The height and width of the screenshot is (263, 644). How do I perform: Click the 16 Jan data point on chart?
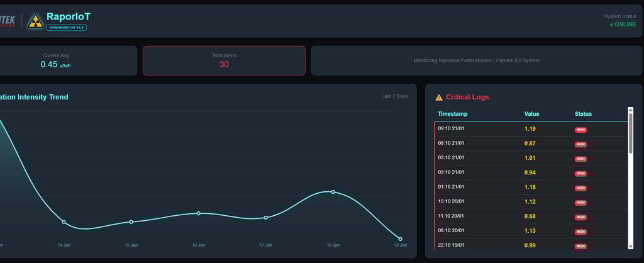coord(198,213)
